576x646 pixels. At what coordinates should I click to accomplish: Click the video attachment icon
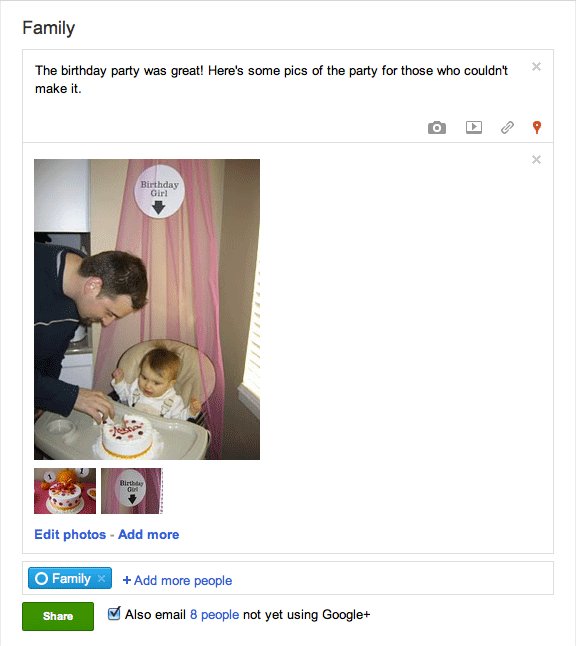474,127
